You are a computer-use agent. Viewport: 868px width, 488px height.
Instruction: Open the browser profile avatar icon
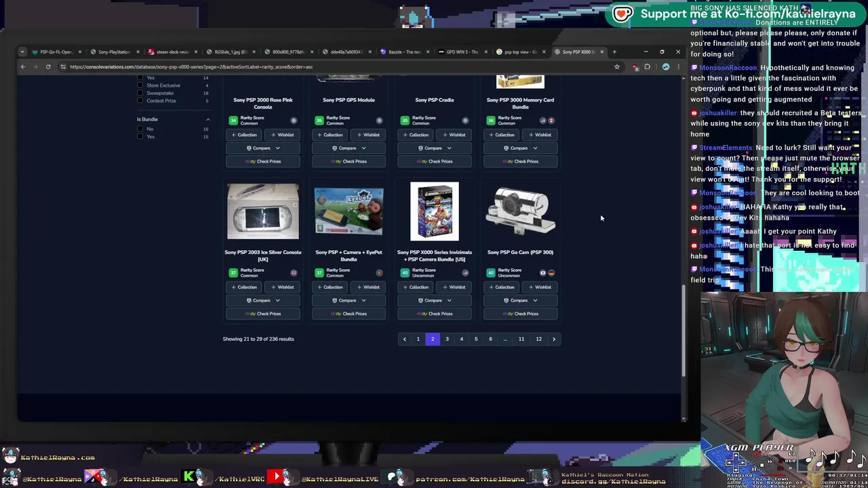coord(665,66)
